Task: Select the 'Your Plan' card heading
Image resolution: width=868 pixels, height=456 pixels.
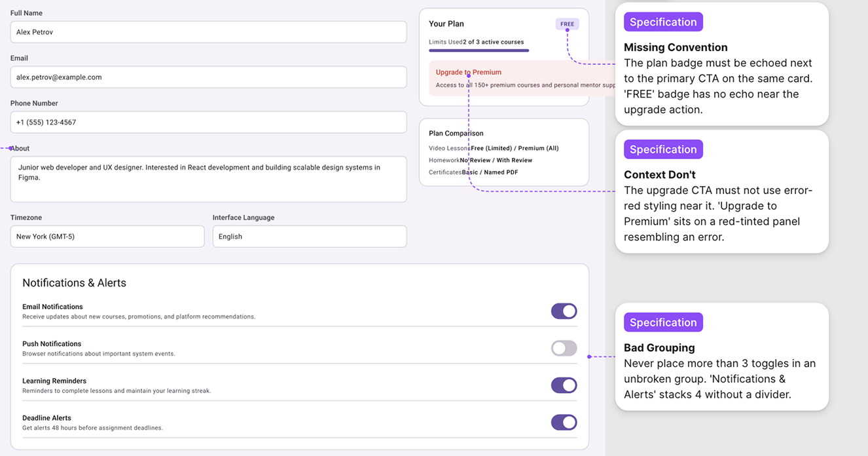Action: (446, 24)
